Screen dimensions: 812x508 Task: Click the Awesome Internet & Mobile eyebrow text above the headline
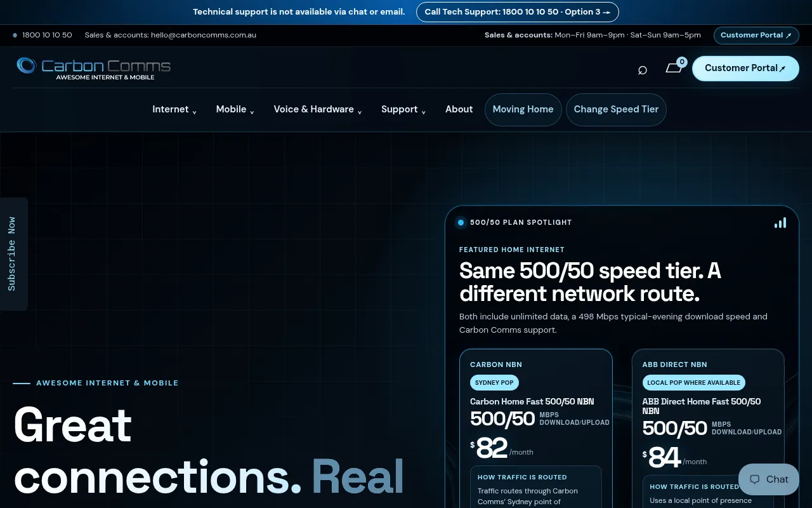coord(107,383)
